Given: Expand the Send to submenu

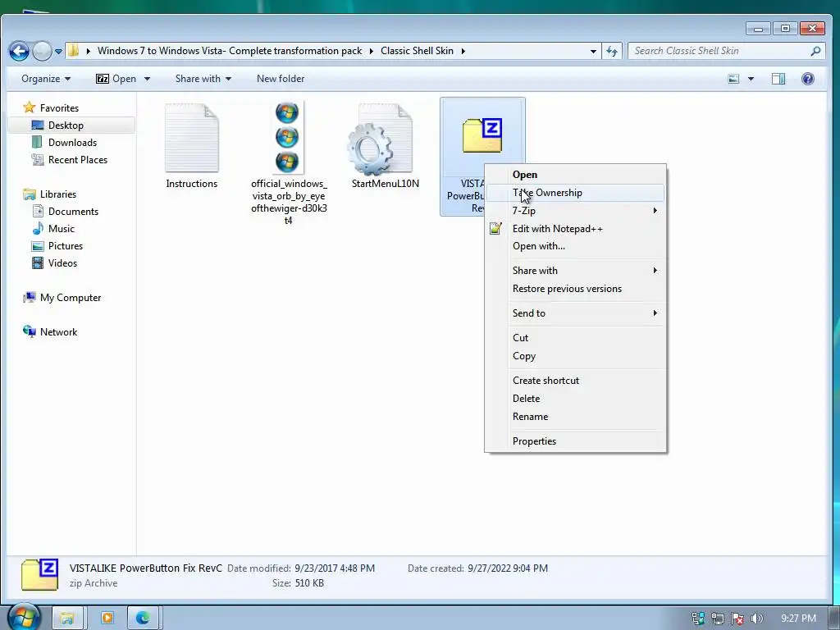Looking at the screenshot, I should click(x=575, y=313).
